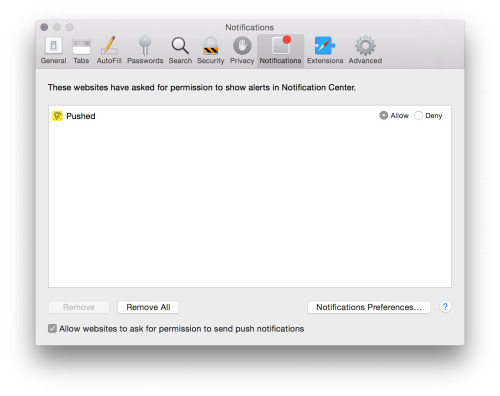
Task: Close the Notifications preferences window
Action: click(44, 27)
